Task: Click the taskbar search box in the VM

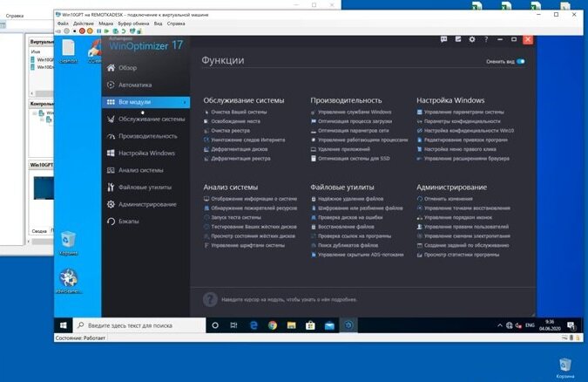Action: click(x=139, y=325)
